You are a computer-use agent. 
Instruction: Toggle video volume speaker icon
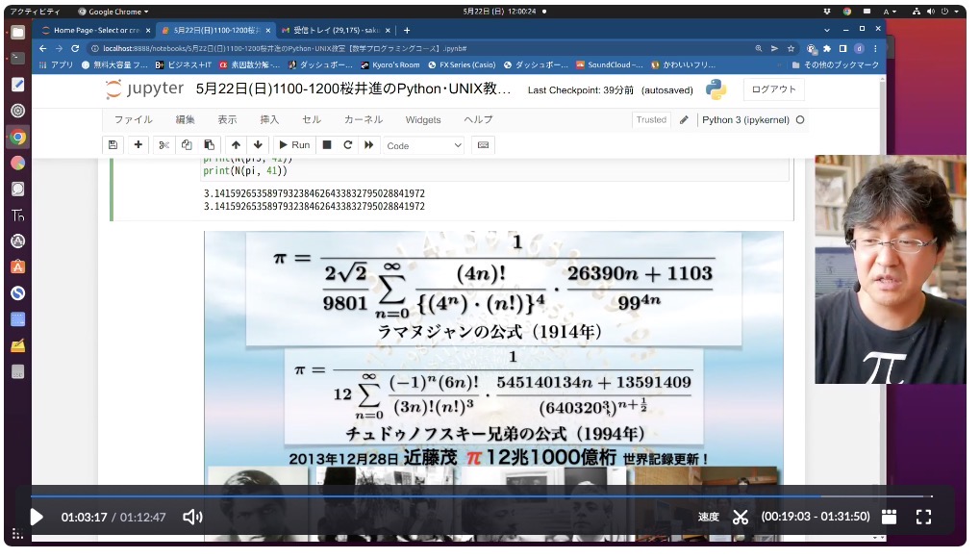192,517
